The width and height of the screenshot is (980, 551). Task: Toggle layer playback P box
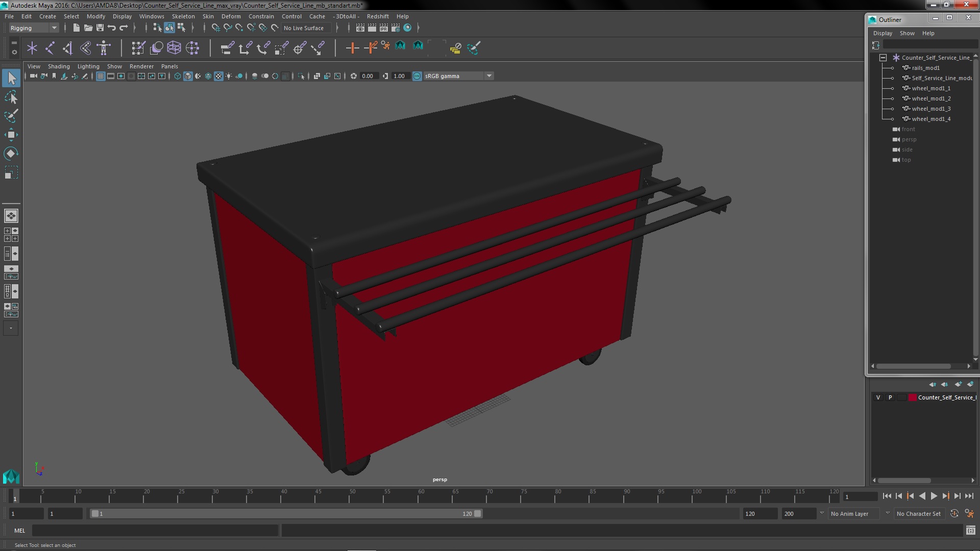890,397
